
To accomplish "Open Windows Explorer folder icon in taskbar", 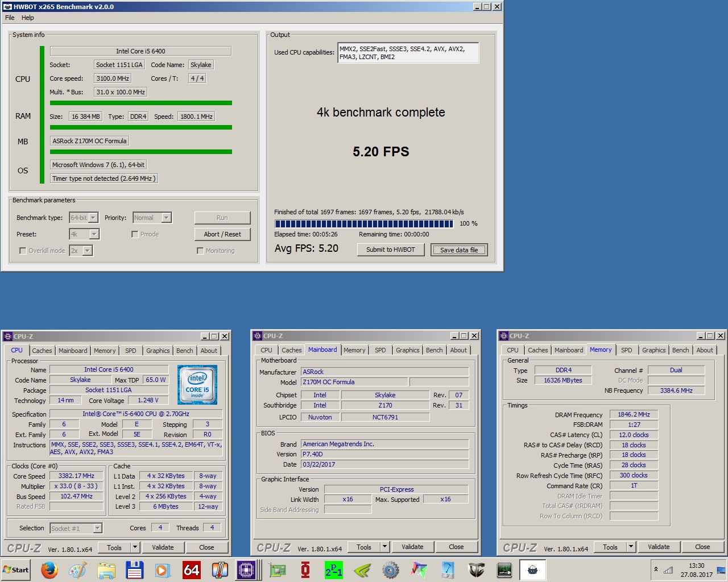I will (x=106, y=569).
